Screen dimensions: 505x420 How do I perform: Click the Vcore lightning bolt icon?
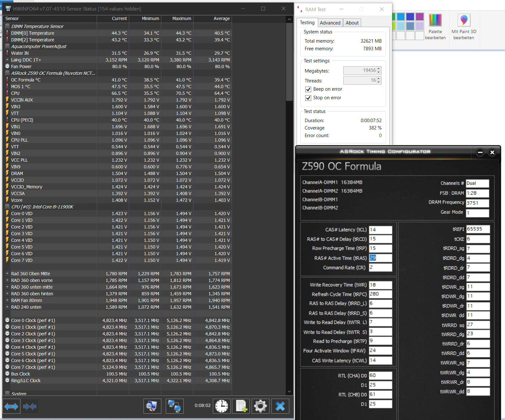click(x=7, y=200)
